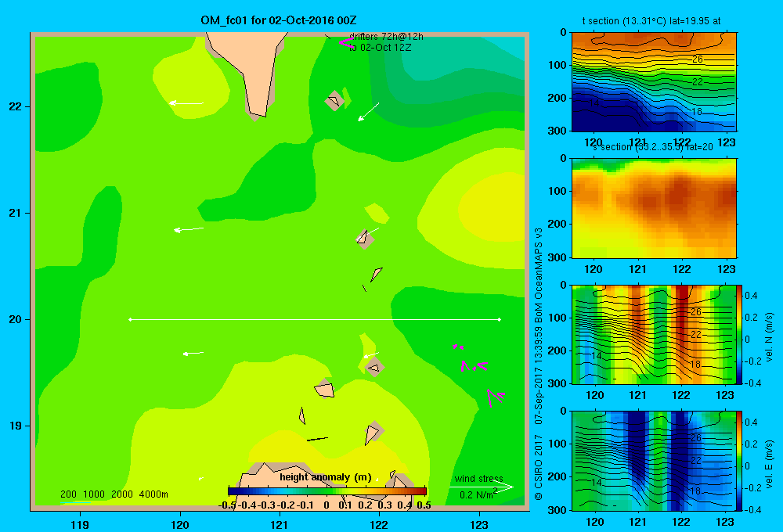Click the "-0.5" value on the height anomaly scale
783x532 pixels.
pyautogui.click(x=227, y=505)
